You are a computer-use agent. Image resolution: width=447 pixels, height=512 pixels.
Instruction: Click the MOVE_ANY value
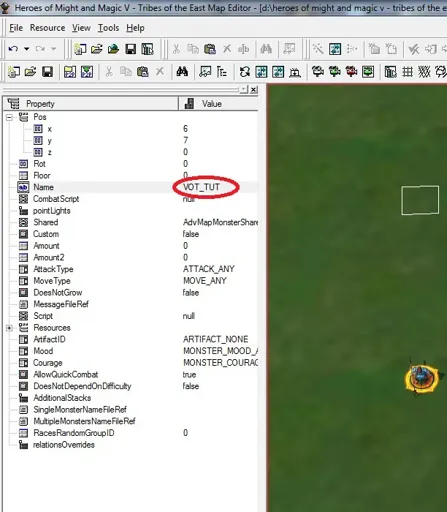pyautogui.click(x=205, y=281)
